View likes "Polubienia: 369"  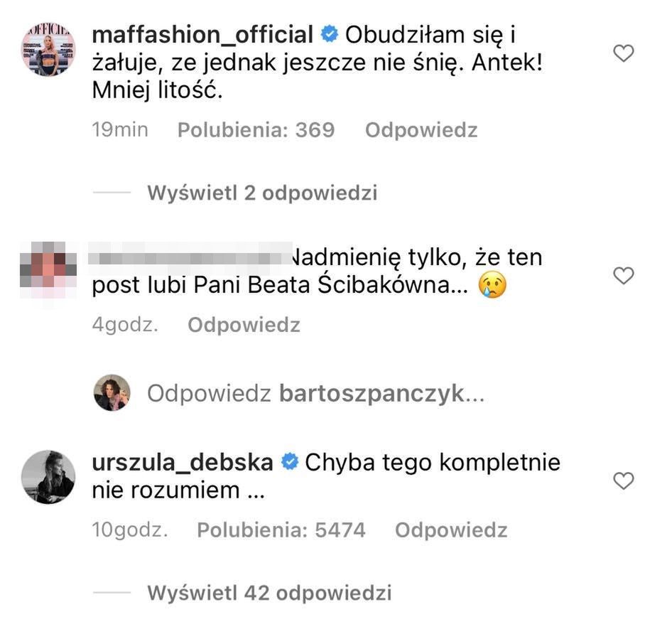256,130
